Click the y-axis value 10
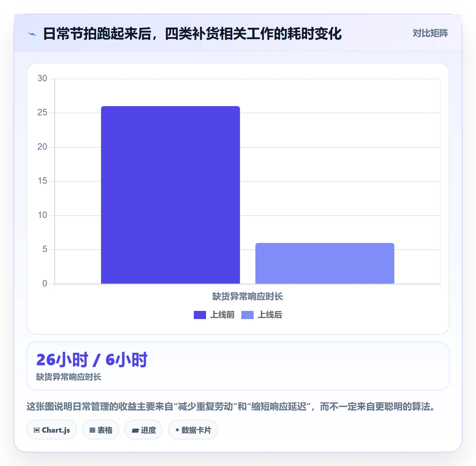The height and width of the screenshot is (466, 476). click(x=42, y=215)
